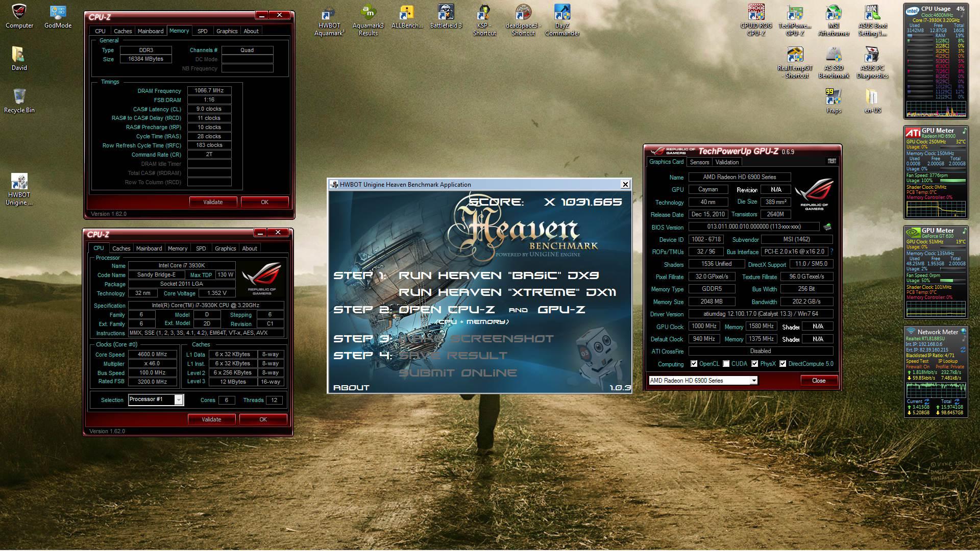Toggle OpenCL checkbox in GPU-Z
The height and width of the screenshot is (551, 980).
(x=694, y=364)
